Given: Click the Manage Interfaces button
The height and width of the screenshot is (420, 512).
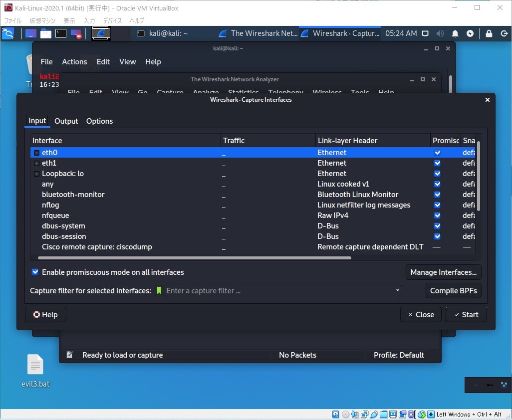Looking at the screenshot, I should coord(443,272).
